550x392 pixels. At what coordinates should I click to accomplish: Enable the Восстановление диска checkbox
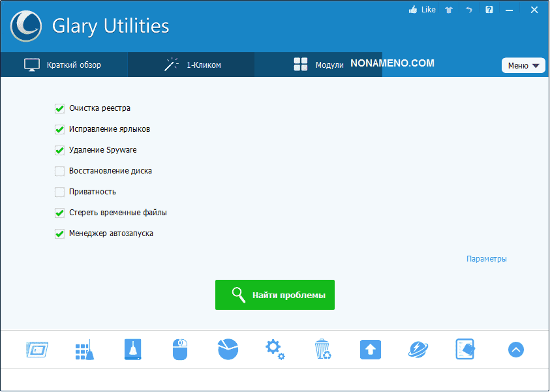click(x=59, y=171)
